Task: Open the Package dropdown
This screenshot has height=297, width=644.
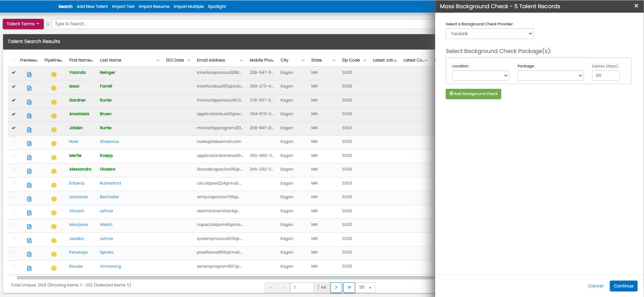Action: click(550, 76)
